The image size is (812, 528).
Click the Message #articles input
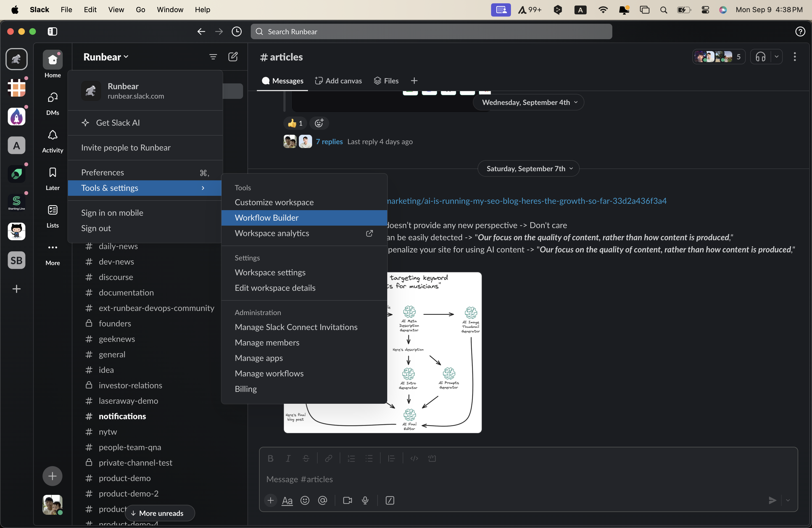coord(528,479)
